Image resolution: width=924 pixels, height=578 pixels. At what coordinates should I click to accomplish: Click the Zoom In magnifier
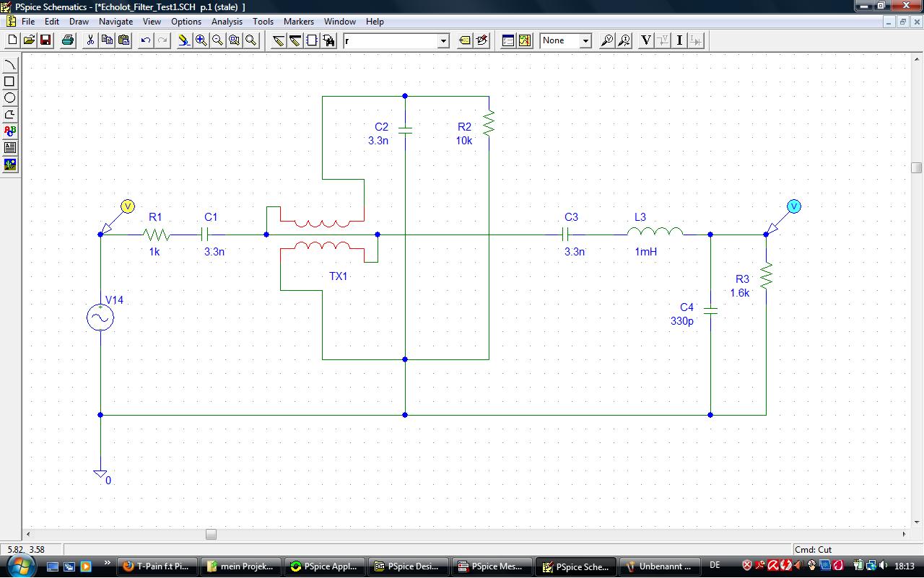[201, 40]
